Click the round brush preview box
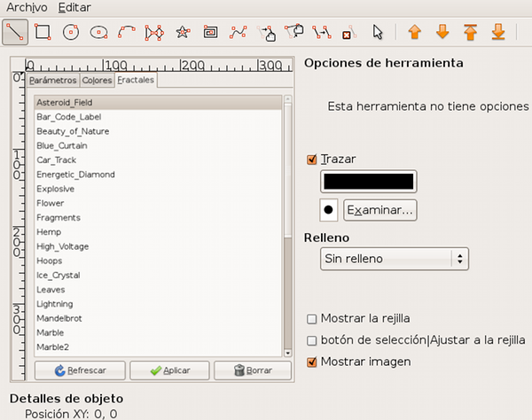Screen dimensions: 532x420 [x=328, y=210]
